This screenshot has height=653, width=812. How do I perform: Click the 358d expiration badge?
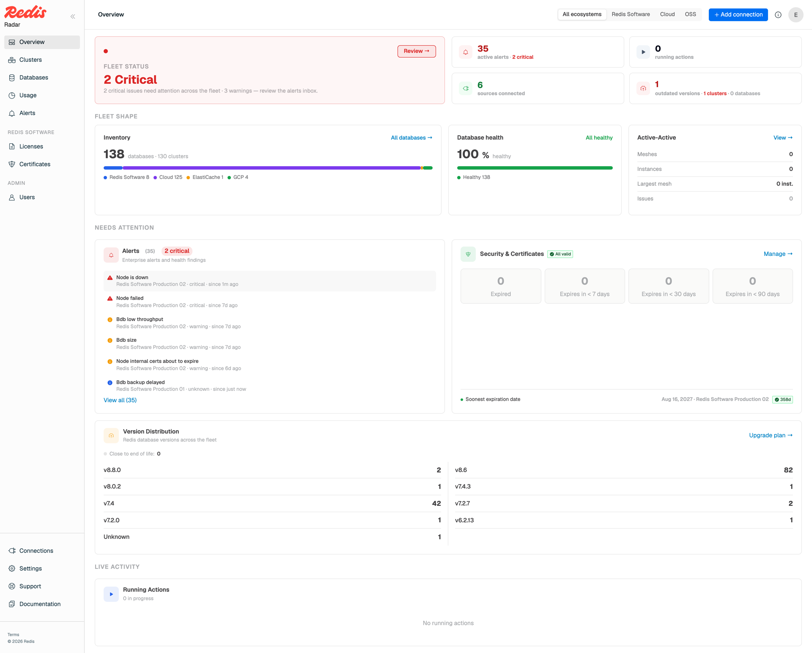pos(783,400)
